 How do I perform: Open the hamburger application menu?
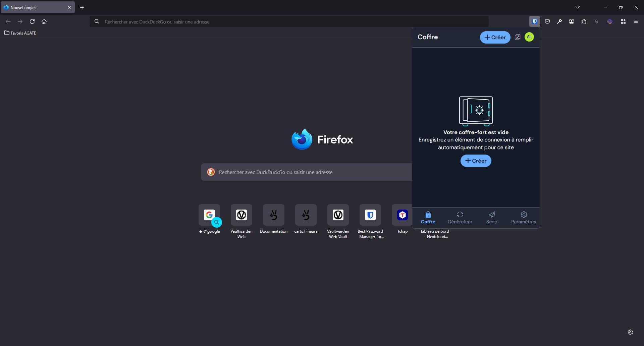636,21
